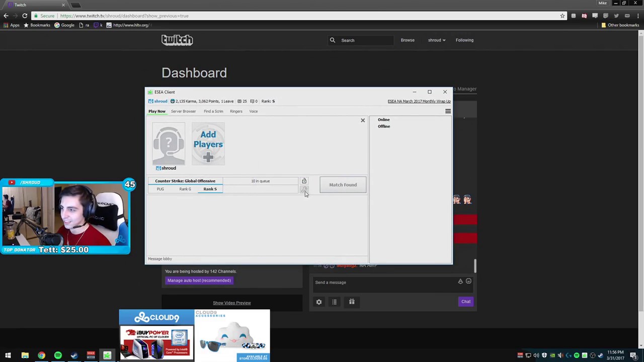Open the Server Browser tab
The width and height of the screenshot is (644, 362).
click(183, 111)
